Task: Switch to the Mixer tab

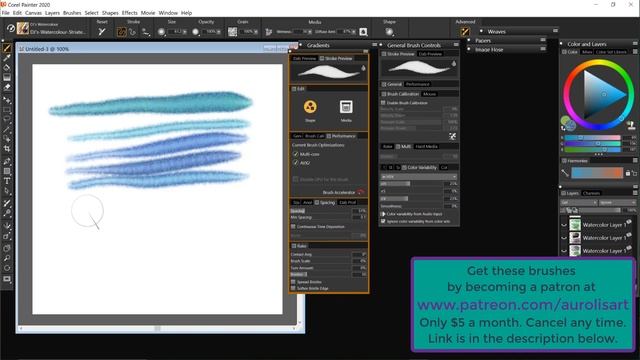Action: coord(587,52)
